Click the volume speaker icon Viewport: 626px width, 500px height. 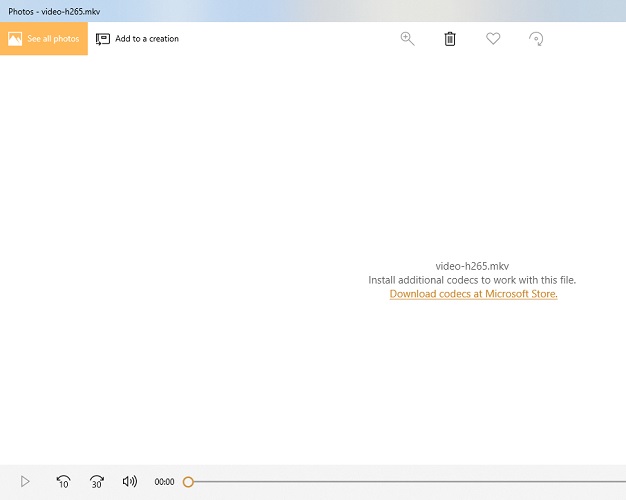(129, 481)
